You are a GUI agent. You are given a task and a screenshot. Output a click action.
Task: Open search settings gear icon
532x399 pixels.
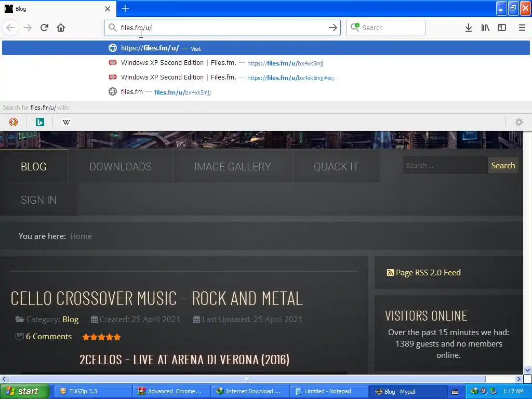coord(519,122)
